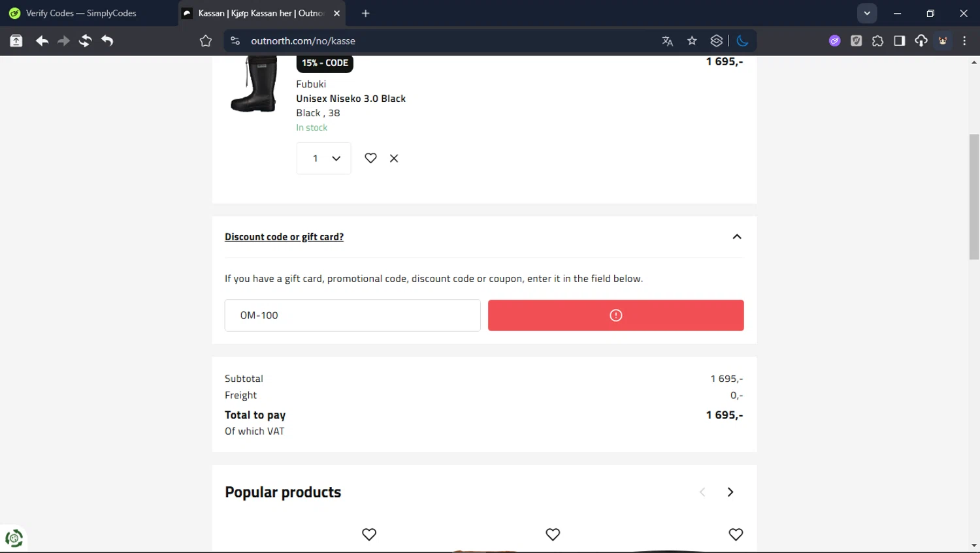Click the Of which VAT label

coord(255,431)
